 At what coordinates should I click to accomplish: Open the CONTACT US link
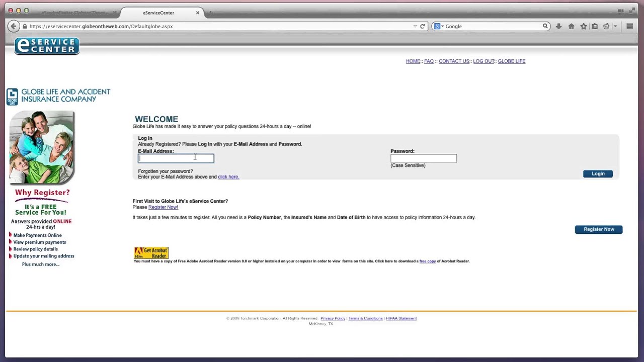tap(454, 61)
